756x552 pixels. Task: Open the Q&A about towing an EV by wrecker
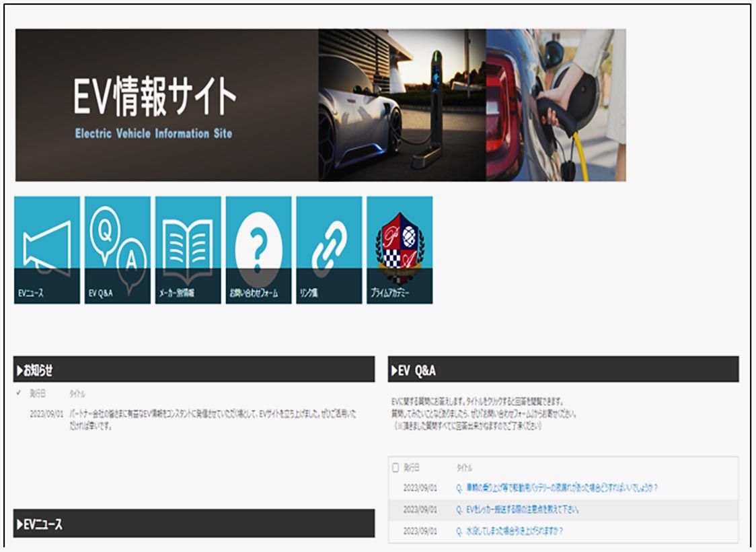(517, 510)
